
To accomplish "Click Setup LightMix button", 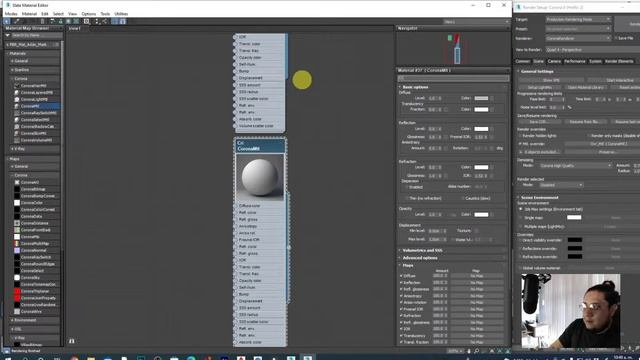I will click(x=540, y=87).
